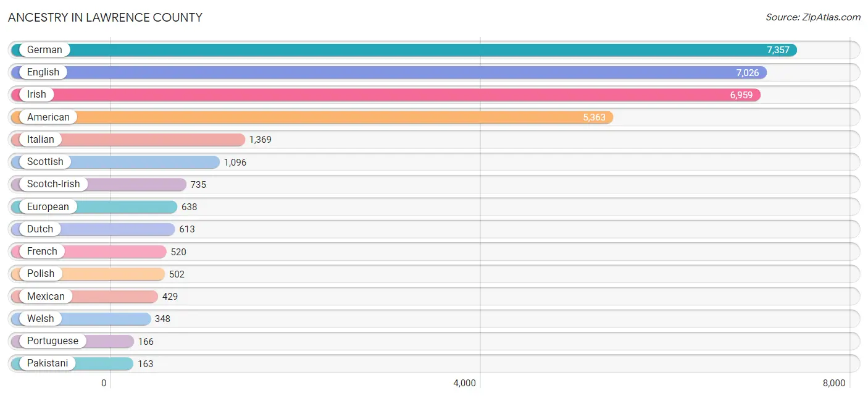Click the 0 axis tick label
This screenshot has width=868, height=398.
(x=104, y=383)
